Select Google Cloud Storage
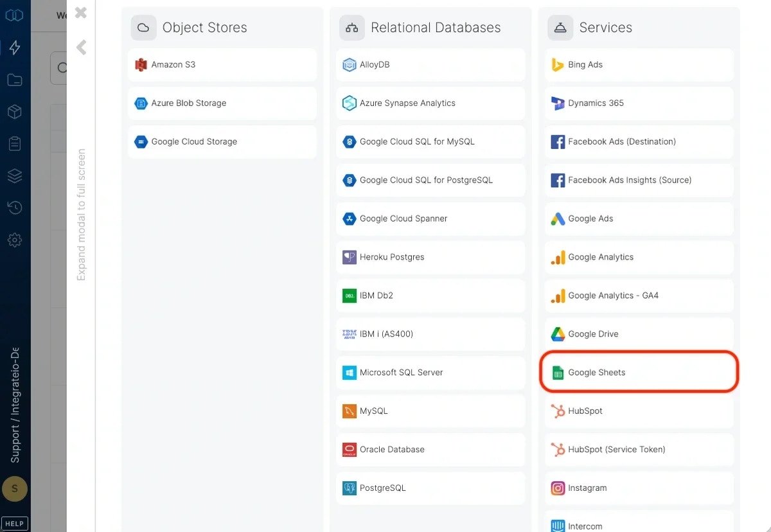The height and width of the screenshot is (532, 771). 222,141
